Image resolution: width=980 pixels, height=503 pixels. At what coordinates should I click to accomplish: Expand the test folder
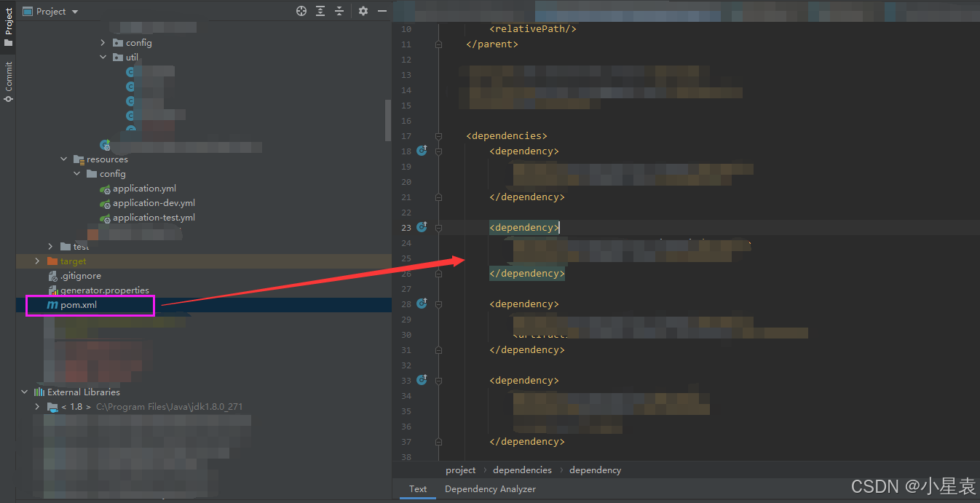(50, 247)
